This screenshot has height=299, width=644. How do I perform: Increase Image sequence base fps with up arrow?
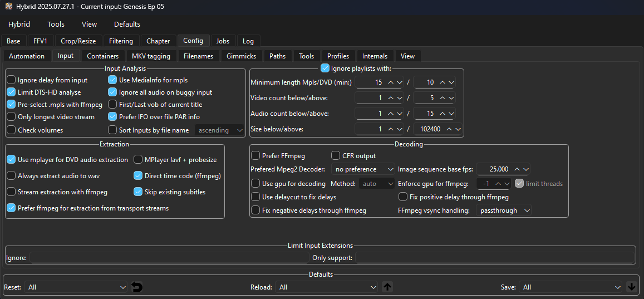pyautogui.click(x=517, y=169)
